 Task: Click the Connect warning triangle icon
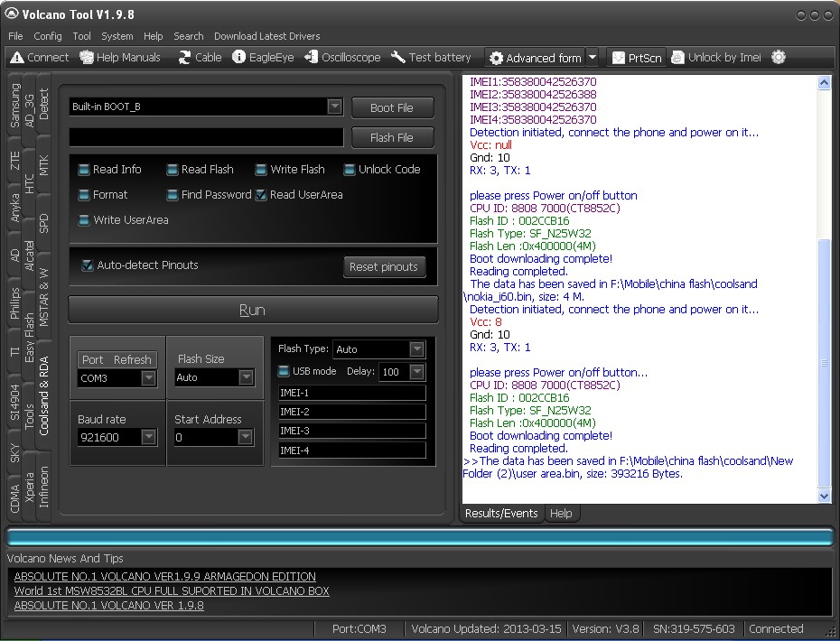click(x=16, y=57)
